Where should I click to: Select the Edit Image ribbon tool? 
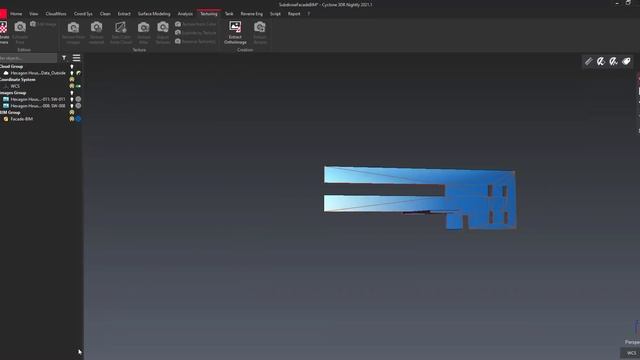click(43, 24)
